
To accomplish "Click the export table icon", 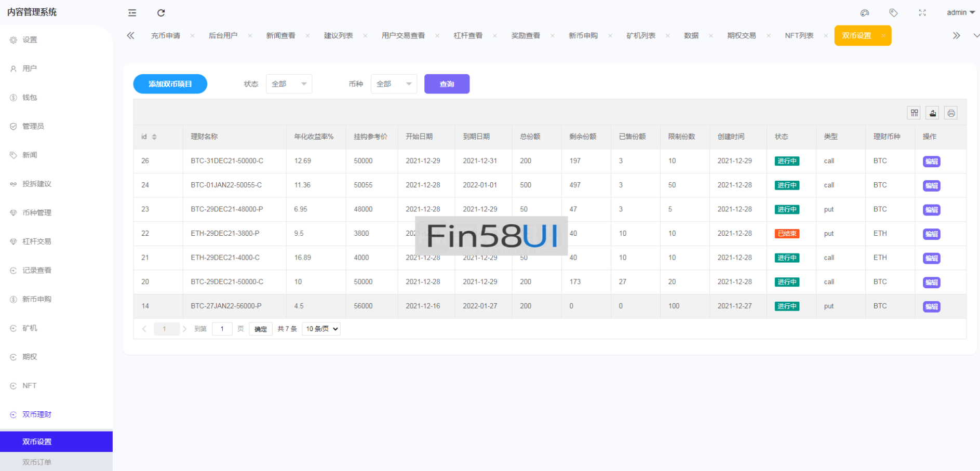I will 933,113.
